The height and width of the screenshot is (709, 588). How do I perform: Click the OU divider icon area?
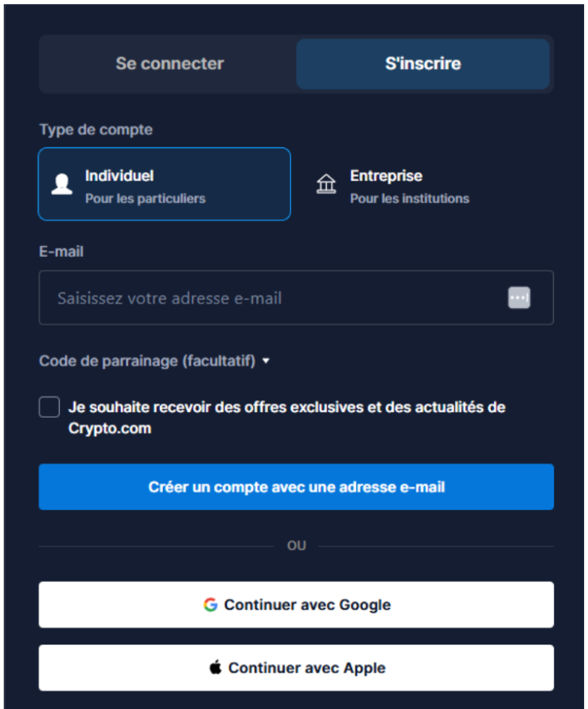(x=296, y=545)
